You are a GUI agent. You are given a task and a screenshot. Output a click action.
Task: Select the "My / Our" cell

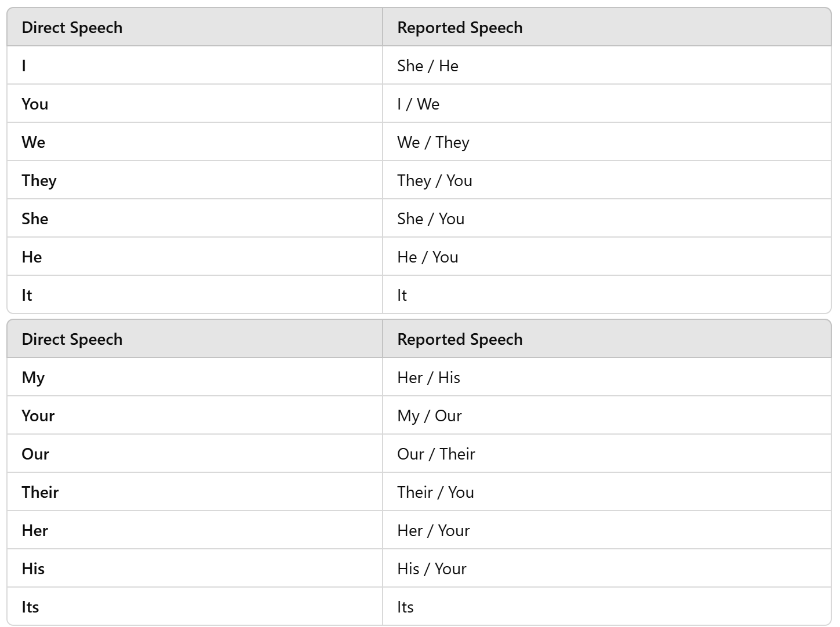(430, 415)
